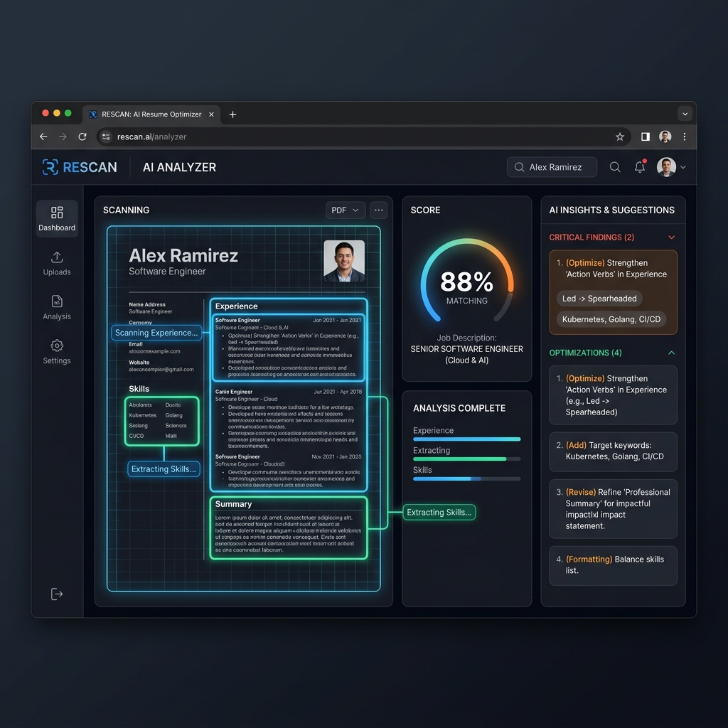The height and width of the screenshot is (728, 728).
Task: Open optimization 1 with Led -> Spearheaded example
Action: click(613, 395)
